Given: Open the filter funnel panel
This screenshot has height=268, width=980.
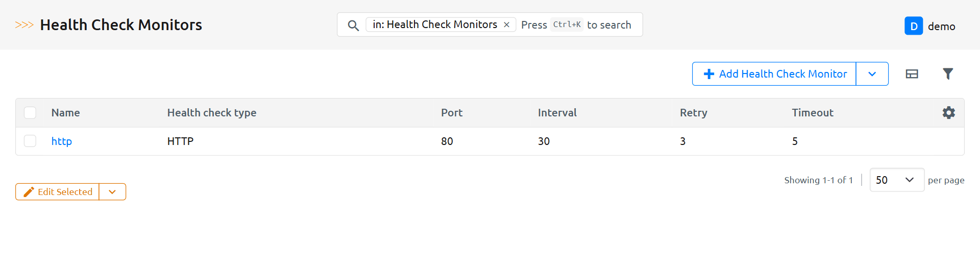Looking at the screenshot, I should [947, 74].
